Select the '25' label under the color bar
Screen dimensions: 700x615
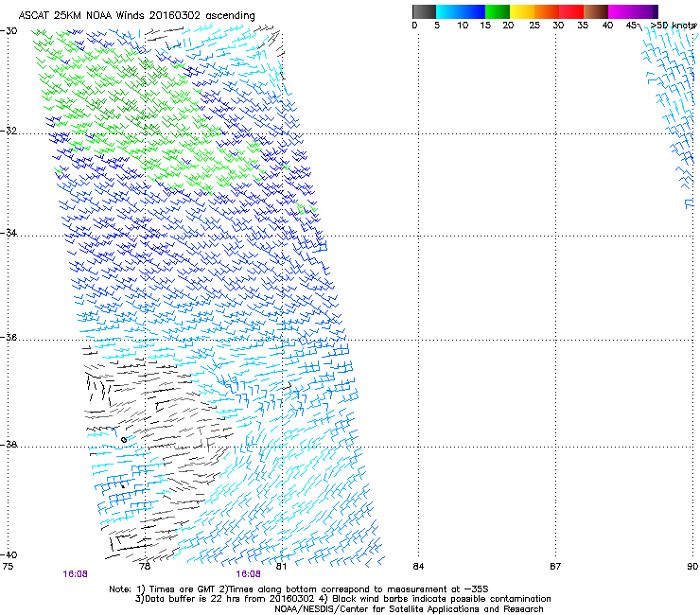tap(534, 26)
